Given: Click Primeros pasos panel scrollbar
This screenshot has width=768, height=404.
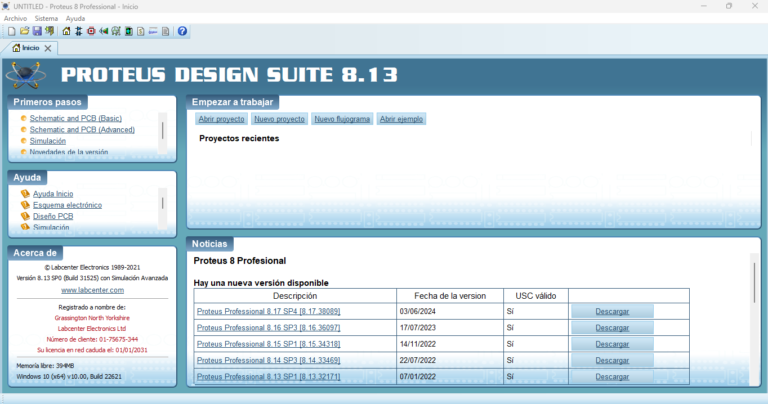Looking at the screenshot, I should point(163,131).
